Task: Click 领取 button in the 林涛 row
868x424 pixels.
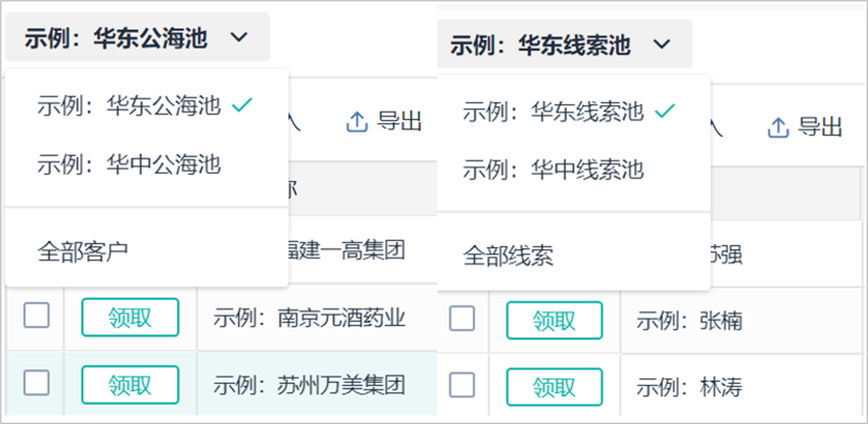Action: point(556,387)
